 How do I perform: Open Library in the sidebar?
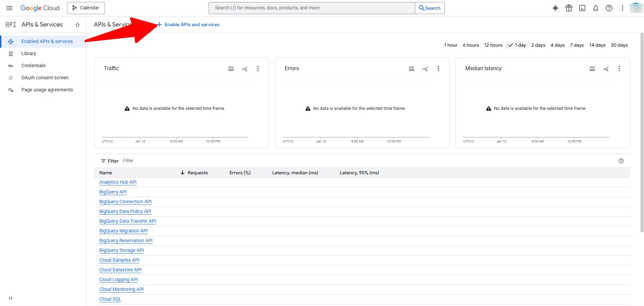pyautogui.click(x=43, y=53)
